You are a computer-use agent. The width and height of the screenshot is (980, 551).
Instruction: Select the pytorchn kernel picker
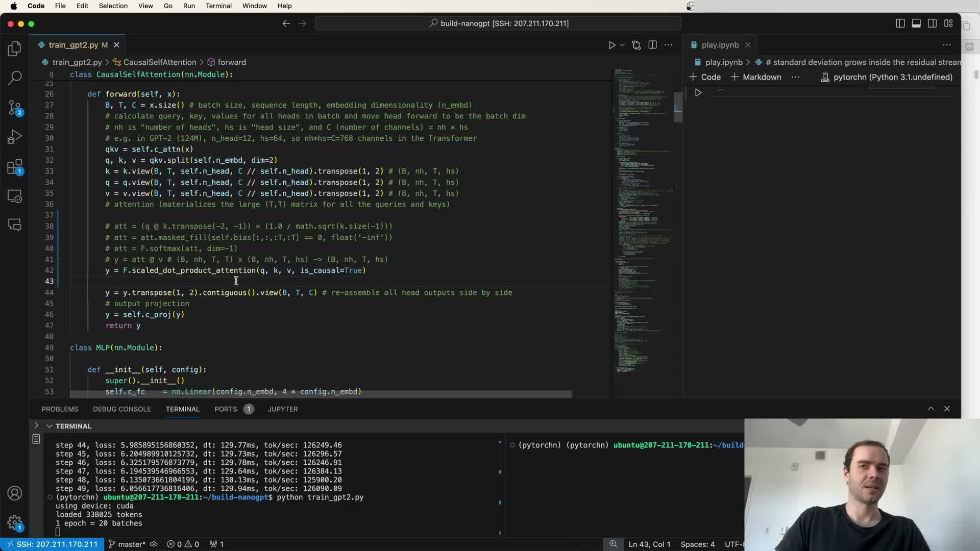click(887, 77)
